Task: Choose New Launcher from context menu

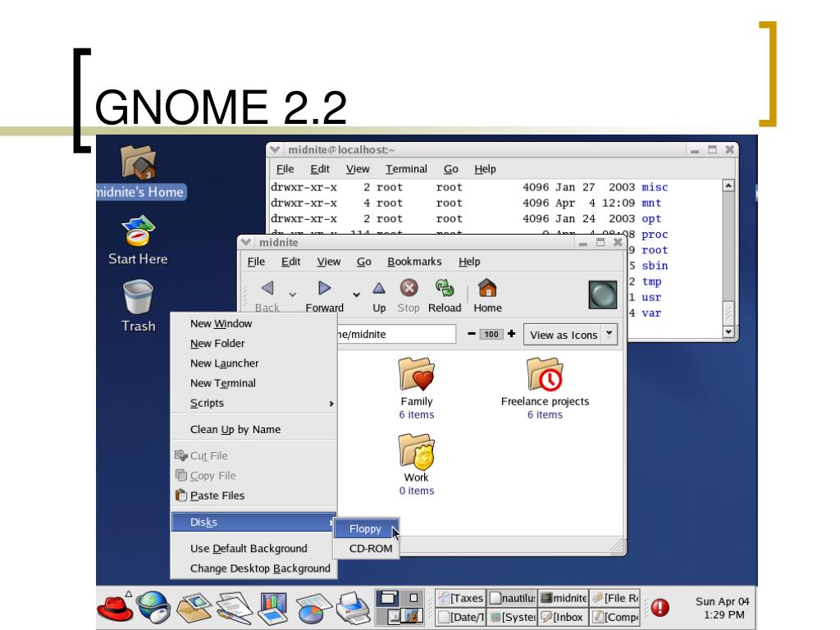Action: click(x=254, y=363)
